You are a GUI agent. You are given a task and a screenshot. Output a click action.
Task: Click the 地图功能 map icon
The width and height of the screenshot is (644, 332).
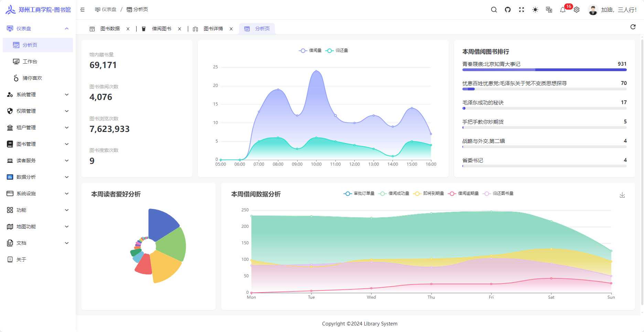click(10, 226)
